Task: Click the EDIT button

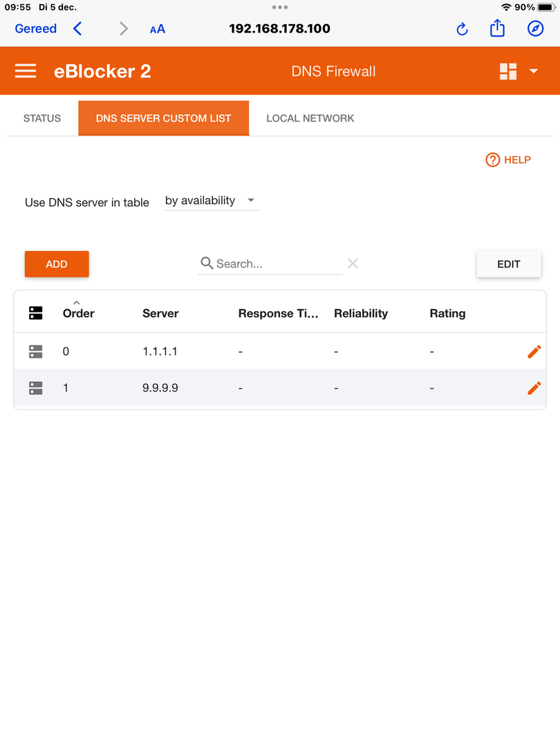Action: (509, 264)
